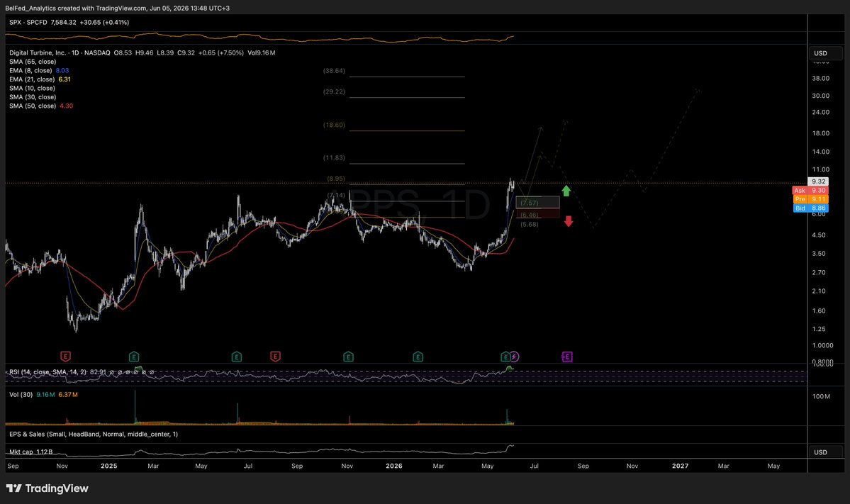Viewport: 850px width, 504px height.
Task: Select the EMA (8, close) indicator legend
Action: (30, 70)
